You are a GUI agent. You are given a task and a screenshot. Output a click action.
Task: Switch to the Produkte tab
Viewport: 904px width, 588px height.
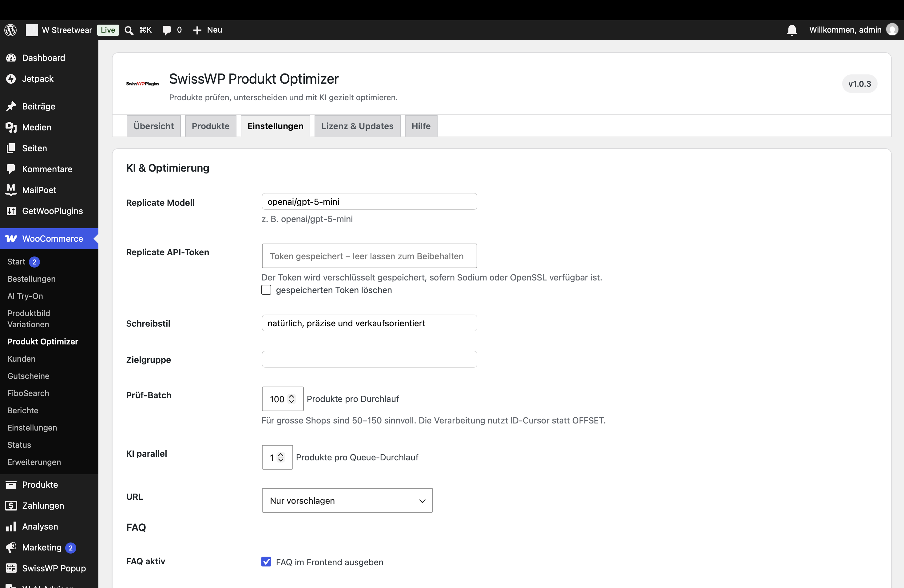tap(210, 126)
